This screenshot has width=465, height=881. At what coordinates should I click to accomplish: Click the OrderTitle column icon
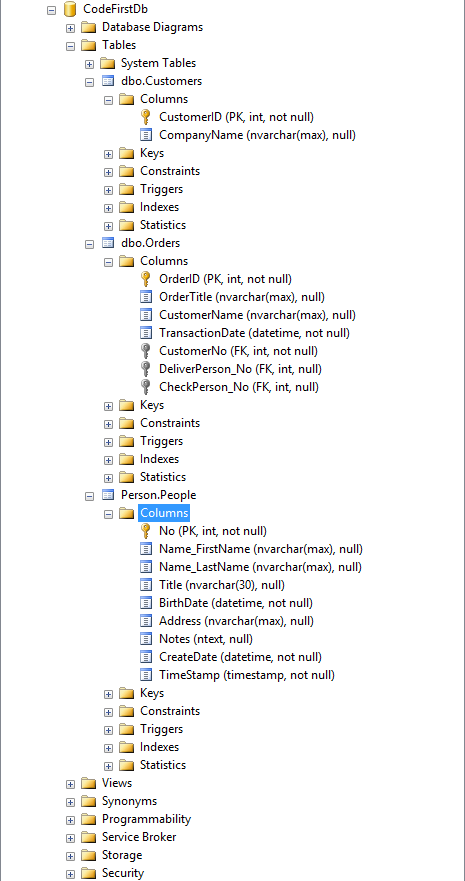[145, 297]
